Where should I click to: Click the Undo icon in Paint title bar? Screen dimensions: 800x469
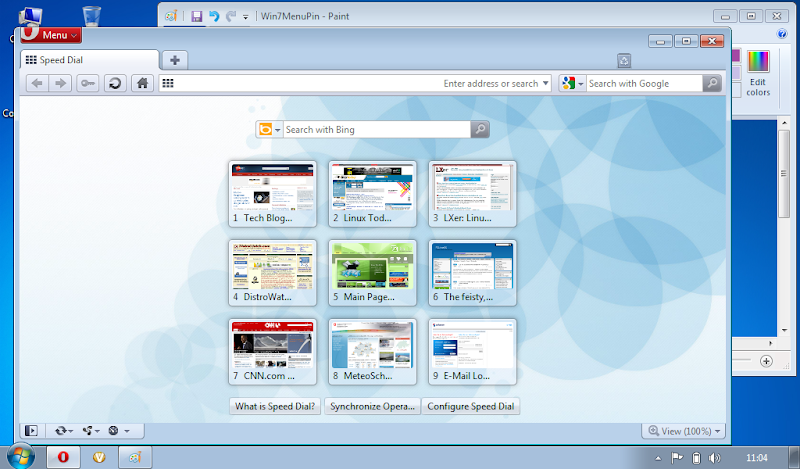(214, 16)
